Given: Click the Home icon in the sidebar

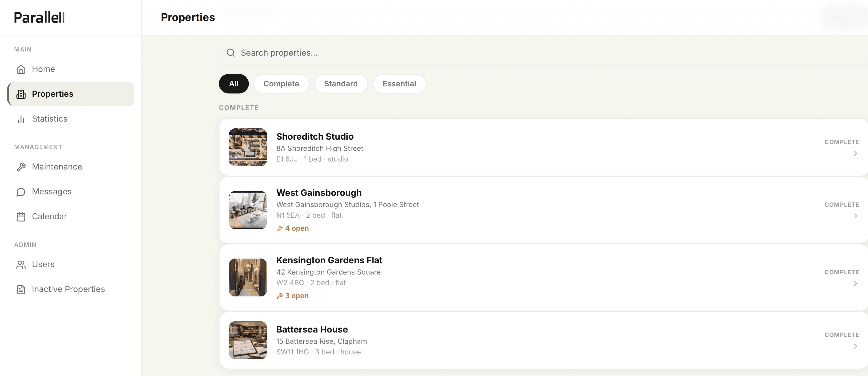Looking at the screenshot, I should (x=21, y=69).
